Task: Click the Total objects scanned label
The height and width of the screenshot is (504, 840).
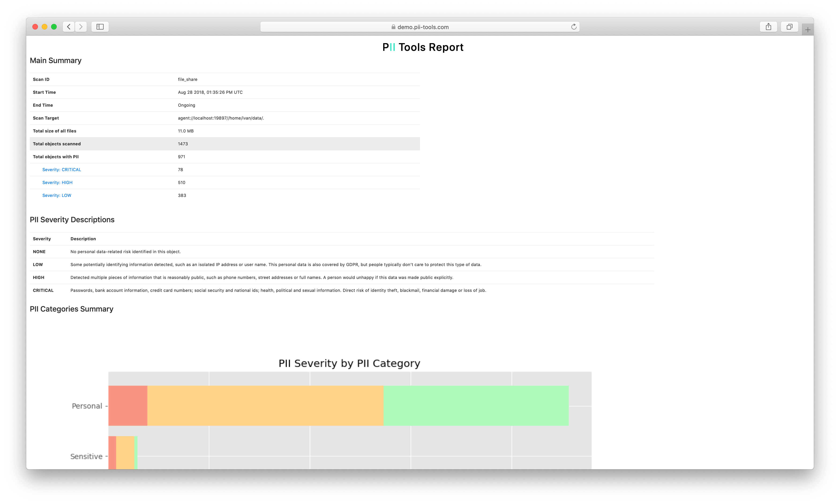Action: pyautogui.click(x=57, y=144)
